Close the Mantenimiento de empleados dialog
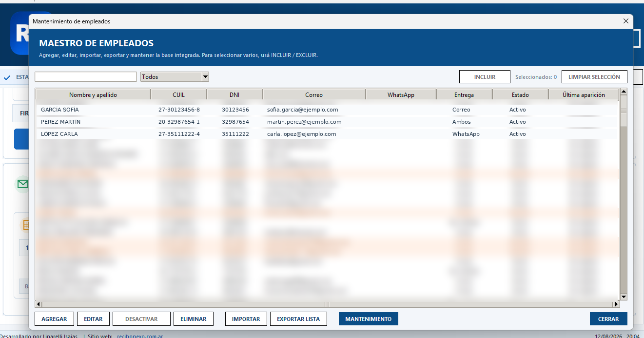The width and height of the screenshot is (644, 338). (x=626, y=21)
